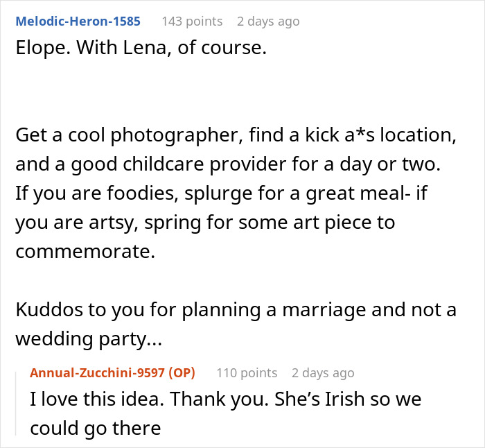
Task: Click the top comment's "2 days ago" timestamp
Action: pyautogui.click(x=267, y=21)
